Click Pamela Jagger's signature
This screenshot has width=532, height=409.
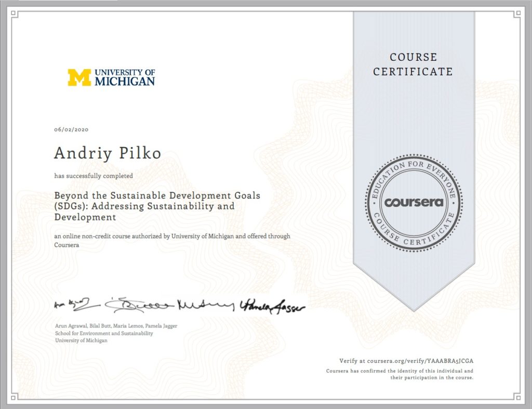pyautogui.click(x=271, y=306)
